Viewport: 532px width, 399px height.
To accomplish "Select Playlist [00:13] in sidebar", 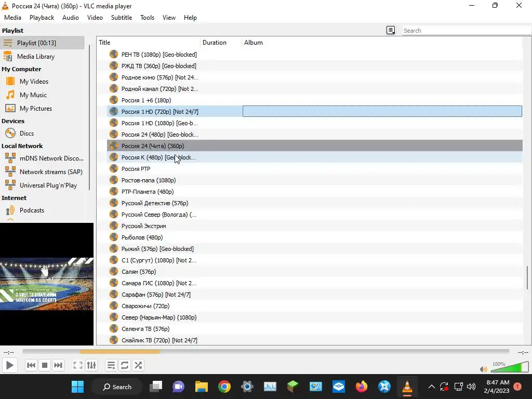I will click(42, 43).
